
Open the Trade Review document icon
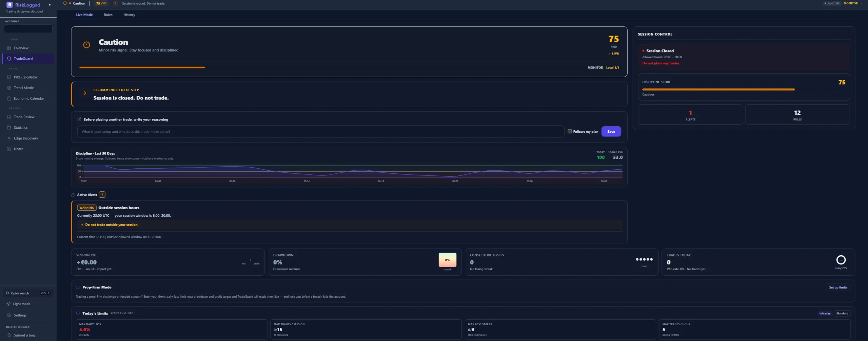[x=9, y=117]
